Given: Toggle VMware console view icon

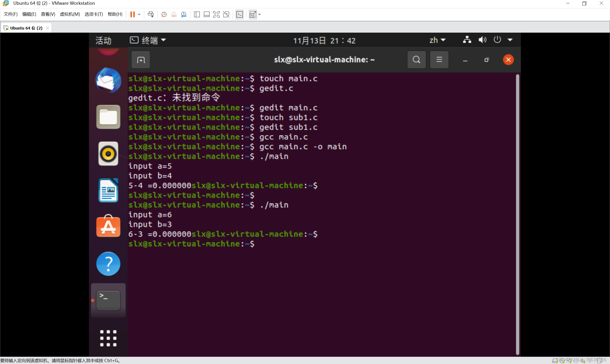Looking at the screenshot, I should 239,15.
